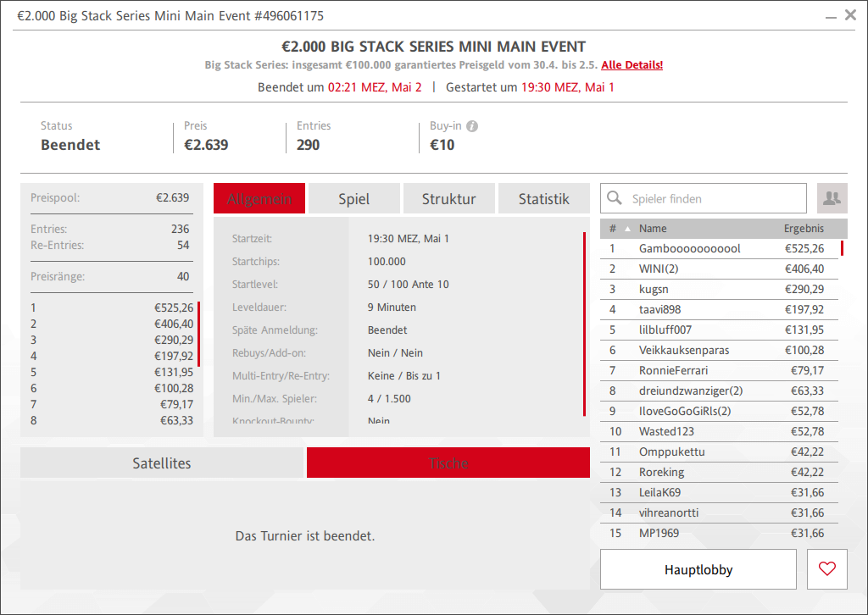Select player RonnieFerrari row
The height and width of the screenshot is (615, 868).
click(719, 370)
